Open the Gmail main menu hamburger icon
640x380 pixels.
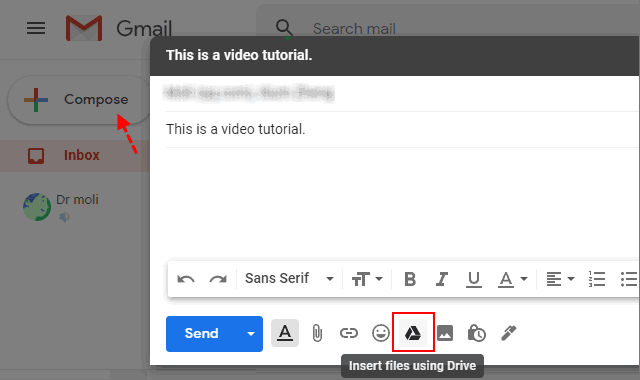tap(36, 28)
